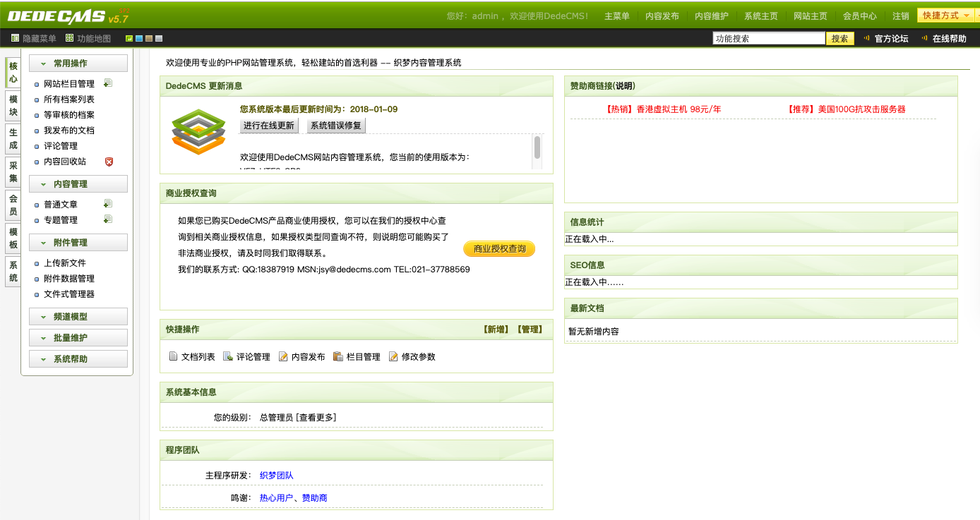
Task: Collapse the 内容管理 menu section
Action: tap(78, 184)
